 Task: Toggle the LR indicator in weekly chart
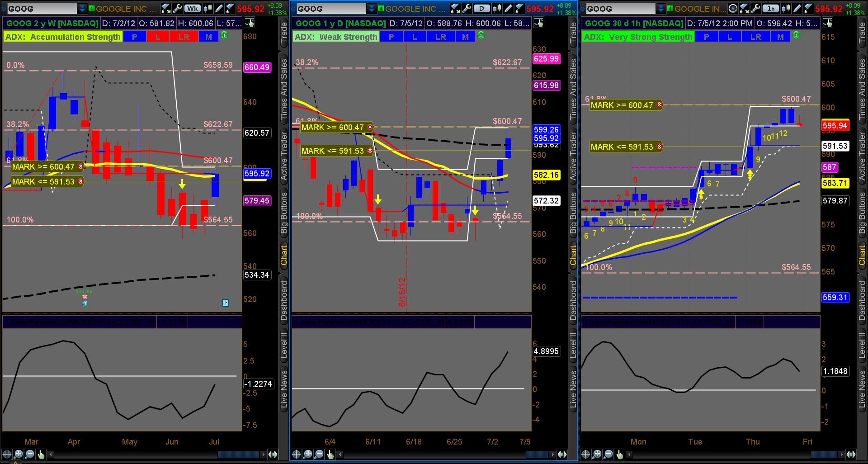coord(184,37)
